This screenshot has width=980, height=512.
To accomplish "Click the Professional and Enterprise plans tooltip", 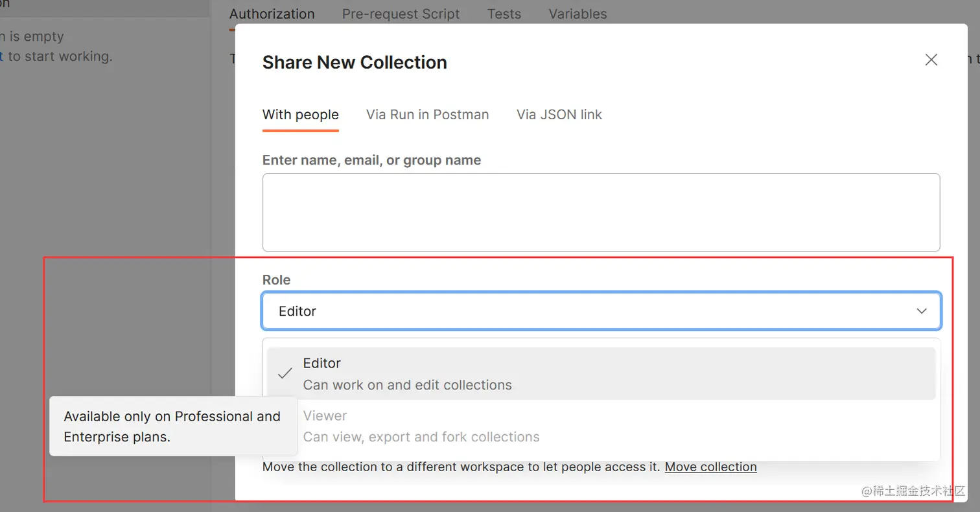I will [173, 426].
